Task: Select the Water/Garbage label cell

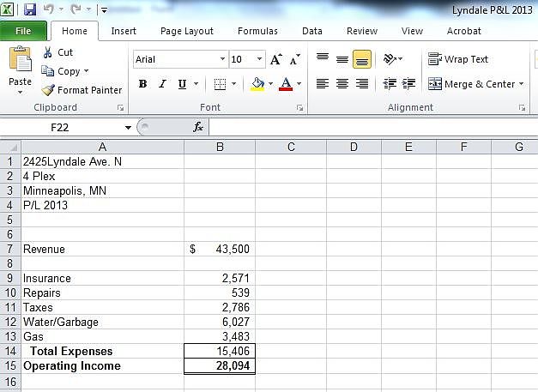Action: (103, 322)
